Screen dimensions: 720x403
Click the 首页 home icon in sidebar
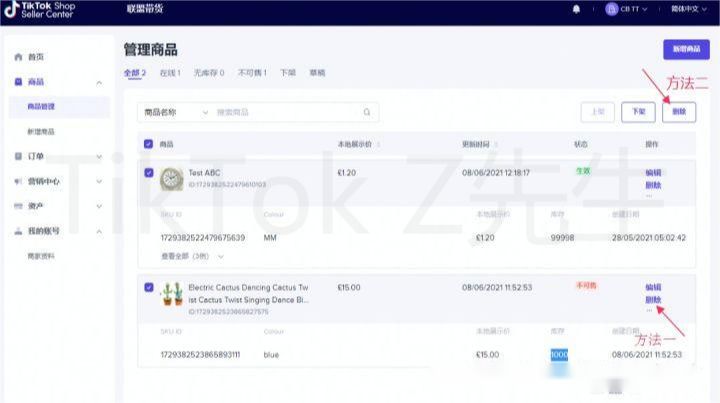18,57
